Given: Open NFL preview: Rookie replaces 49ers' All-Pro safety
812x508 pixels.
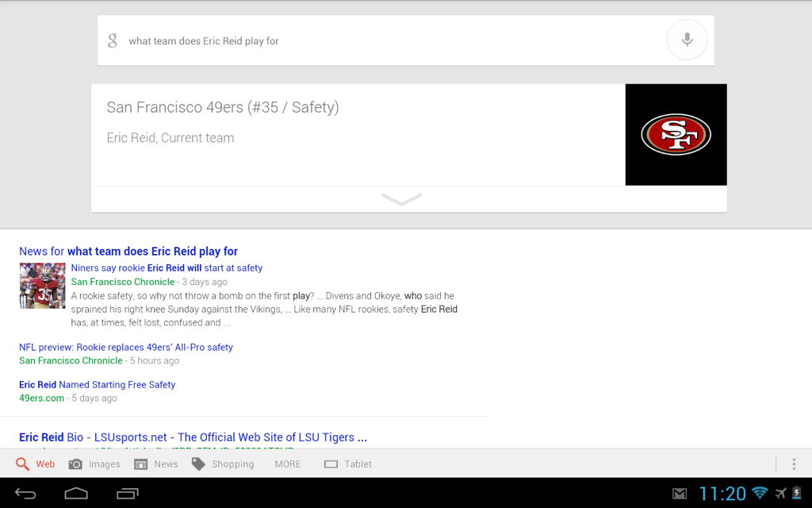Looking at the screenshot, I should coord(126,348).
